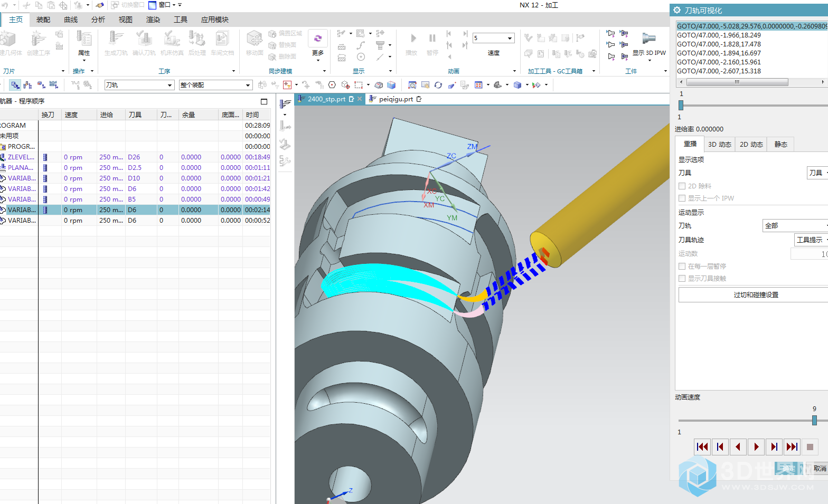This screenshot has height=504, width=828.
Task: Select the ZLEVEL operation row
Action: [135, 157]
